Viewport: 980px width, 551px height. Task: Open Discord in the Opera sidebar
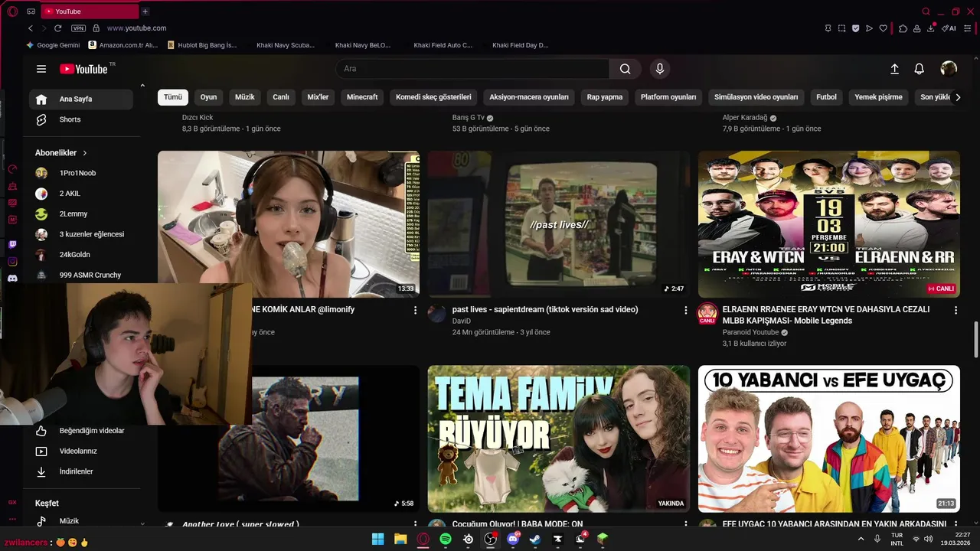12,279
